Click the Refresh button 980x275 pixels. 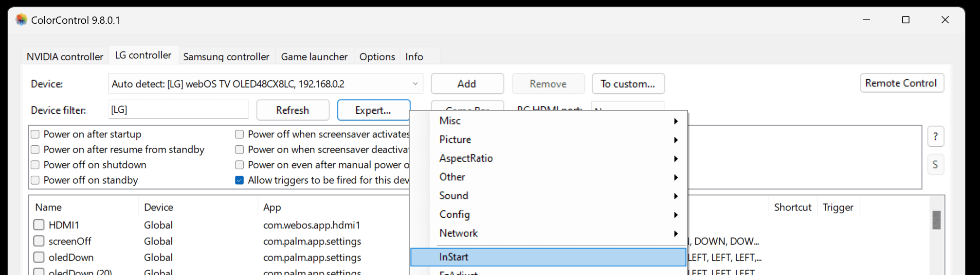pyautogui.click(x=293, y=110)
